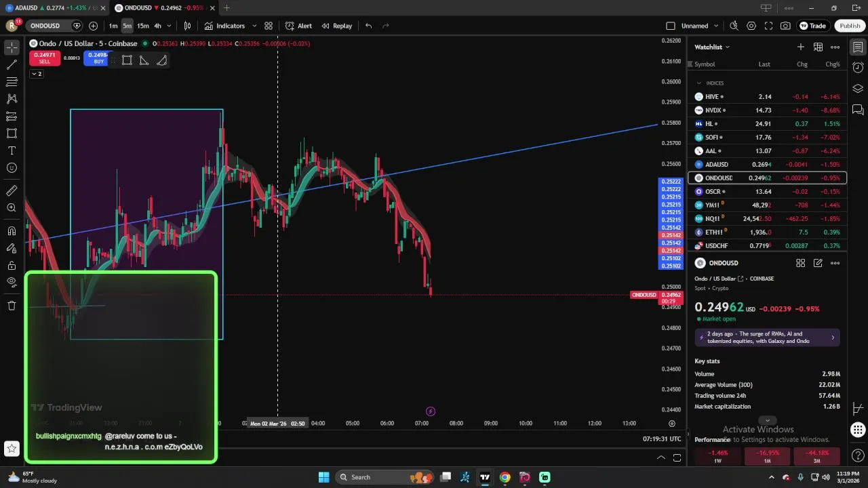Select the SOFI watchlist row

[x=767, y=138]
